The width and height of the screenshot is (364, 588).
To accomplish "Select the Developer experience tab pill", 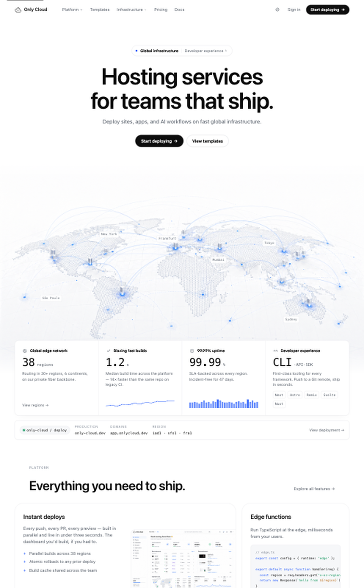I will click(x=205, y=51).
